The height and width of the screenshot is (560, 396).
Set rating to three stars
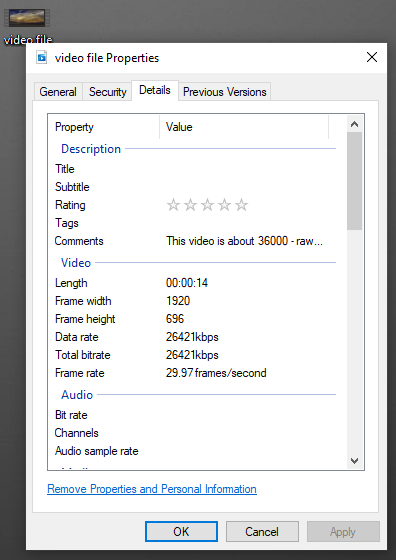207,205
